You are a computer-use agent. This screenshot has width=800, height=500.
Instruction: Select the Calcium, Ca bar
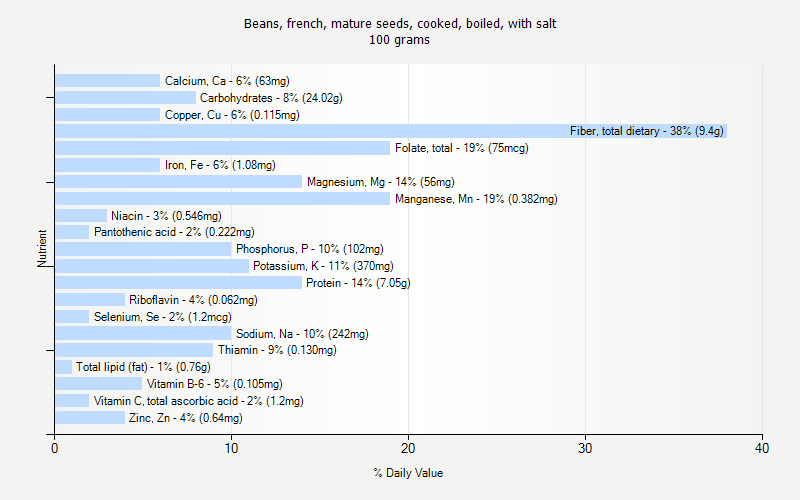click(107, 80)
